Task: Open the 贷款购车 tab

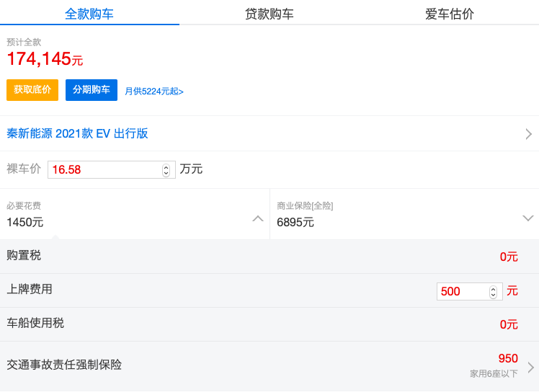Action: (x=269, y=14)
